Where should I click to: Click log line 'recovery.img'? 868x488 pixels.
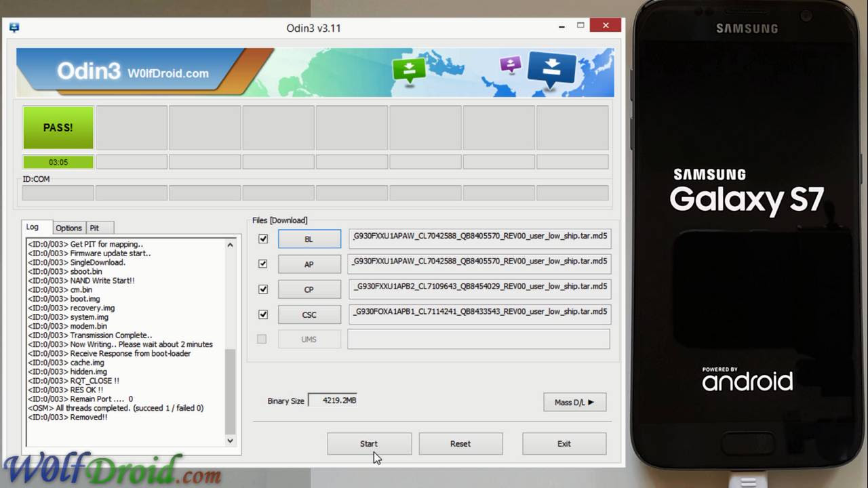coord(71,308)
